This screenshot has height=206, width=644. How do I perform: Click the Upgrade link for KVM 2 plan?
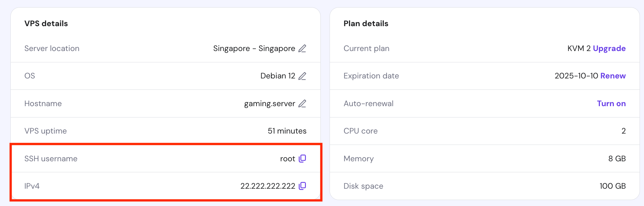(609, 49)
